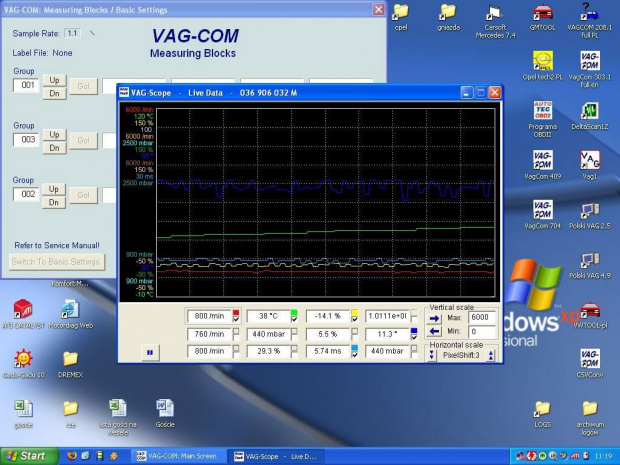Open the LOGS folder shortcut
Image resolution: width=620 pixels, height=465 pixels.
pyautogui.click(x=542, y=414)
